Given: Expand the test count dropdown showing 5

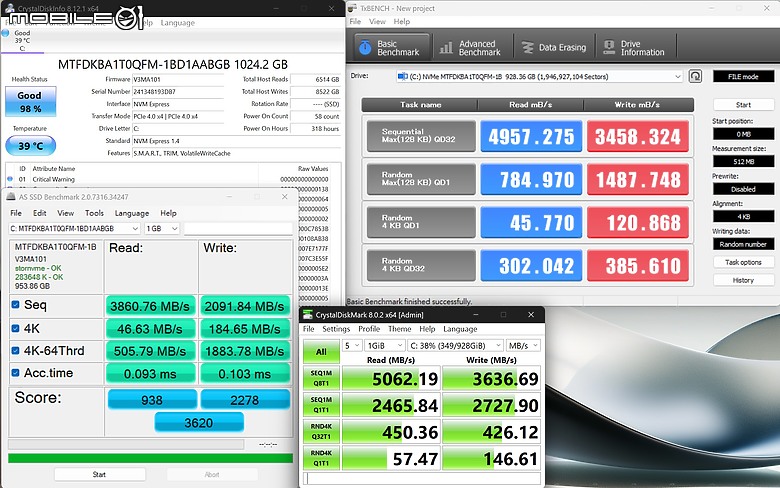Looking at the screenshot, I should (352, 346).
